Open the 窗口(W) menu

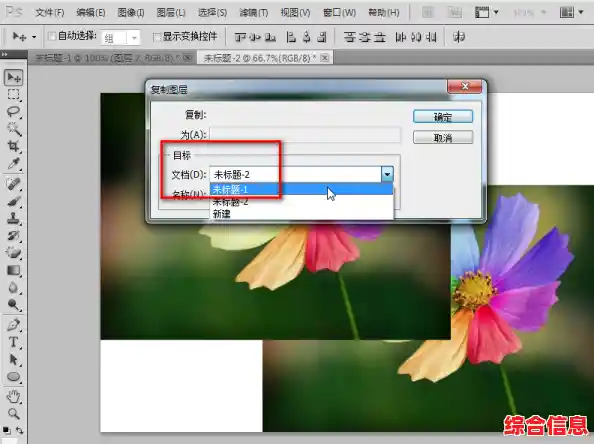coord(339,13)
